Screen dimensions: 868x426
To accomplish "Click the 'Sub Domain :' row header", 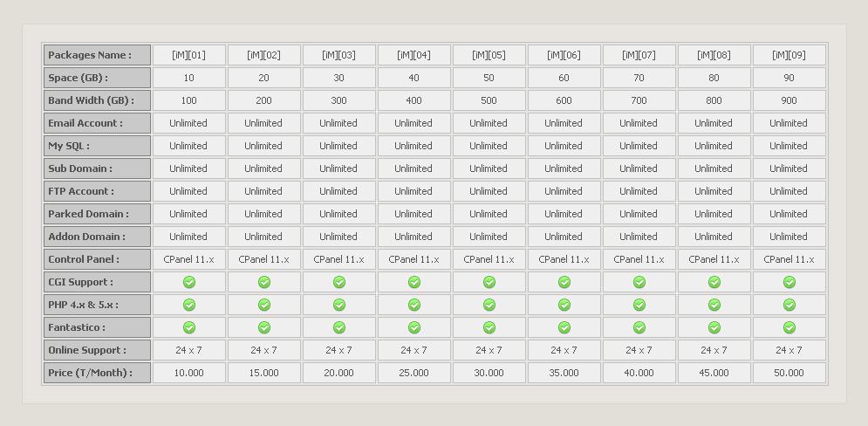I will point(97,168).
